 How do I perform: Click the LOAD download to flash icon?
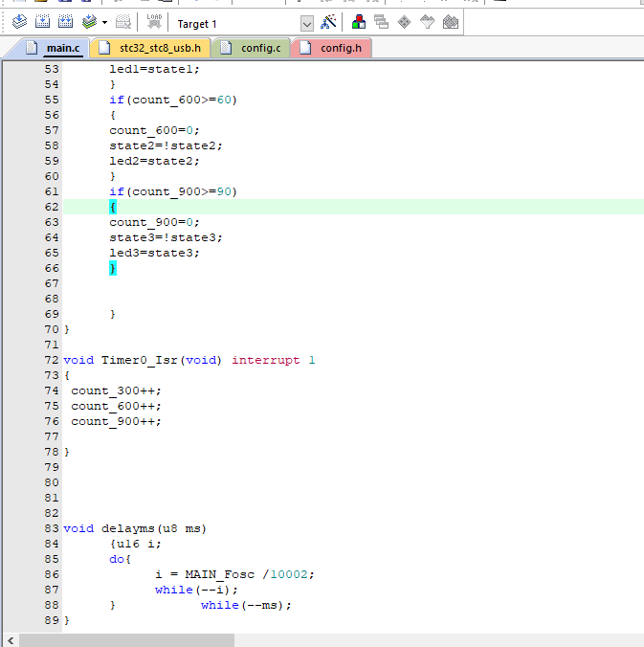coord(154,22)
